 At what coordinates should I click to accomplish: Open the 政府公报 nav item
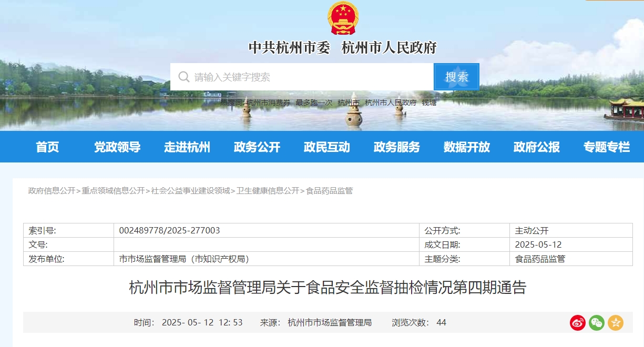point(537,147)
